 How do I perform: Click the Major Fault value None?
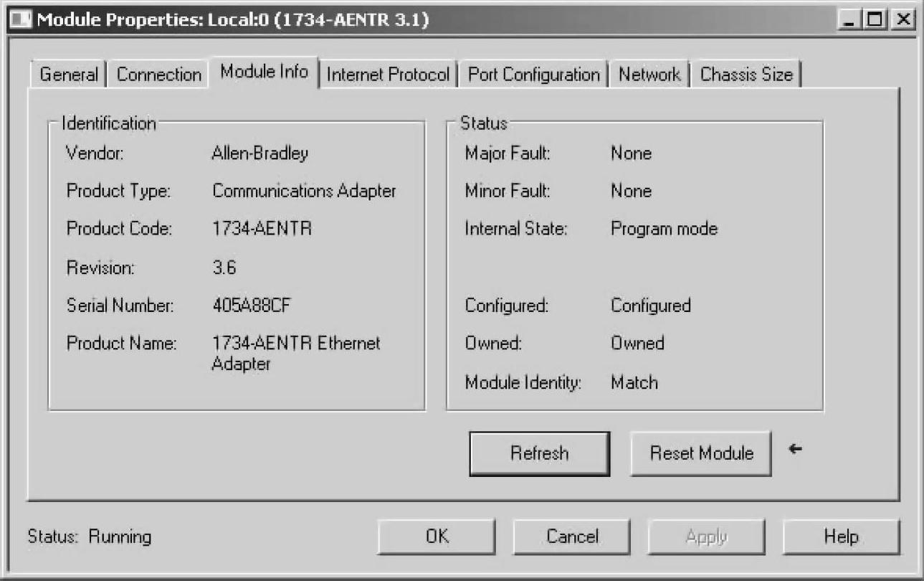click(631, 153)
